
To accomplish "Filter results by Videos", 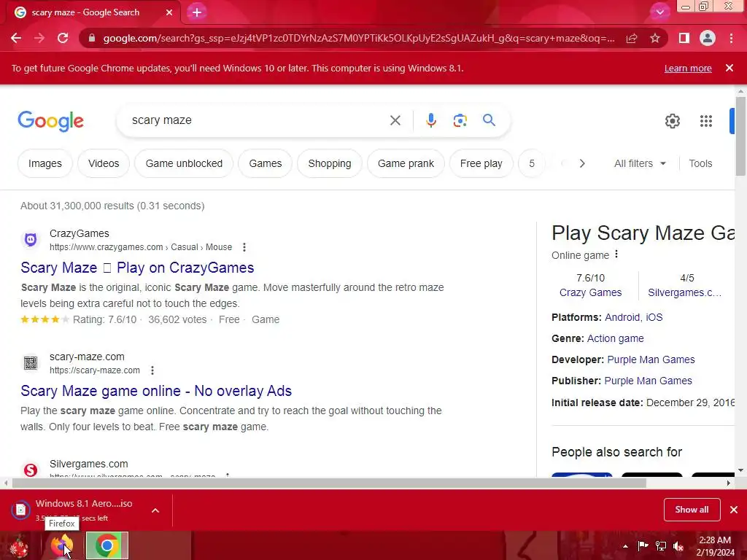I will (x=104, y=163).
